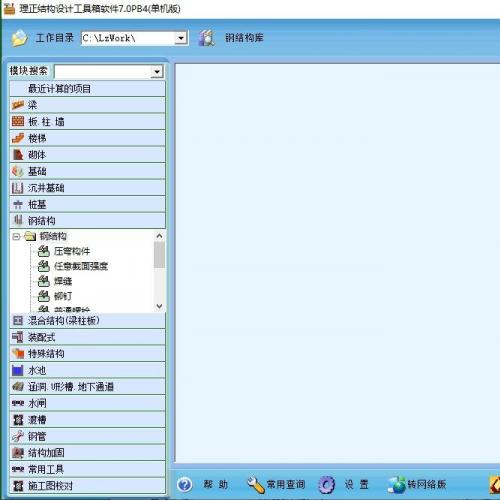The width and height of the screenshot is (500, 500).
Task: Open the 水池 module section
Action: pos(88,370)
